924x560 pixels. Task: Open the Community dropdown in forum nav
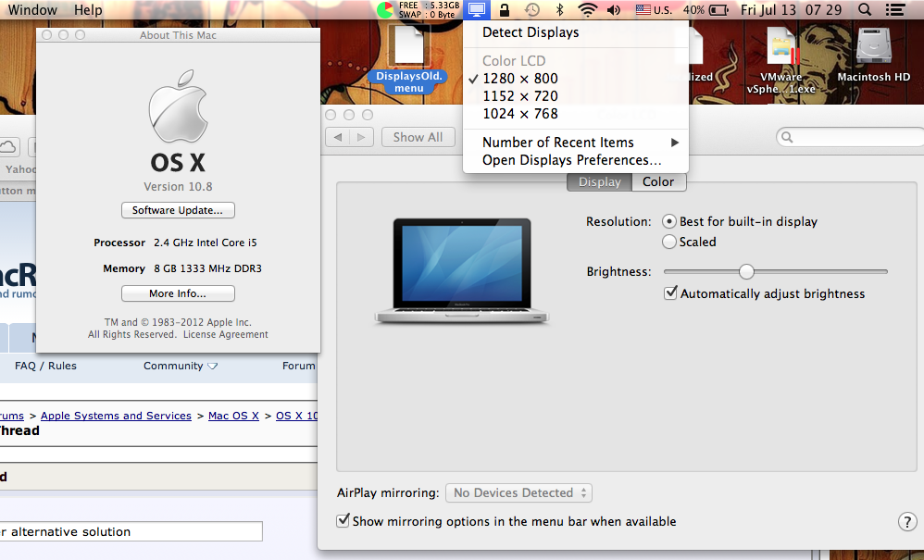(x=181, y=366)
